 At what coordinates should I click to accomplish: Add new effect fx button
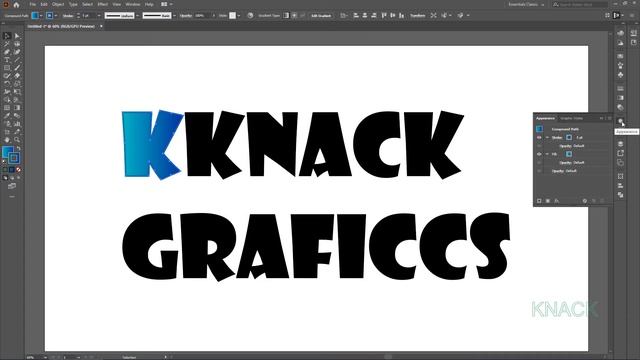point(557,201)
